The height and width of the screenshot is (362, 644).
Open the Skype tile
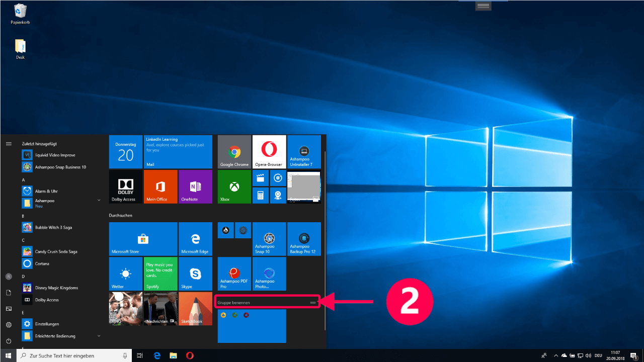(195, 274)
